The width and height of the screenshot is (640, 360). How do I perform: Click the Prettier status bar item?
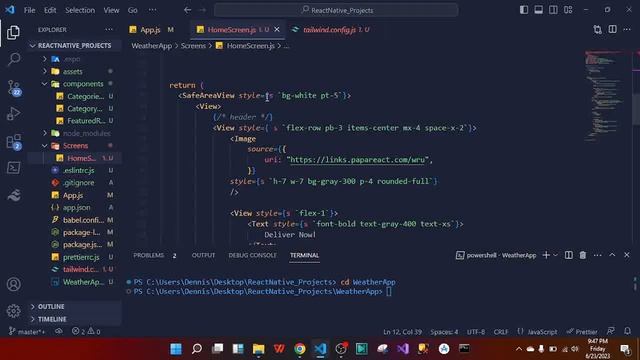(582, 332)
